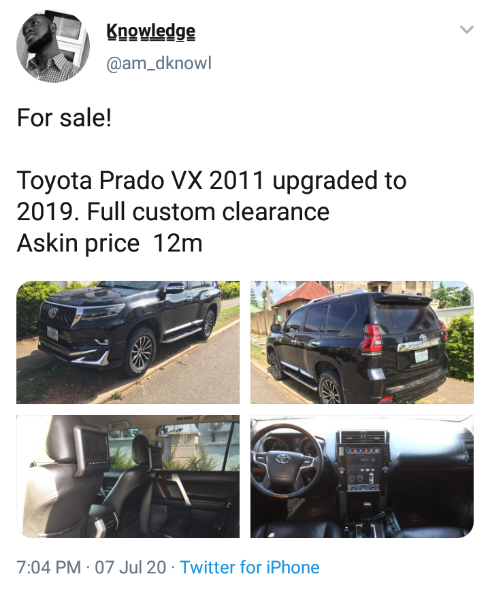Tap the front grille Toyota emblem
The width and height of the screenshot is (490, 589).
(x=53, y=311)
